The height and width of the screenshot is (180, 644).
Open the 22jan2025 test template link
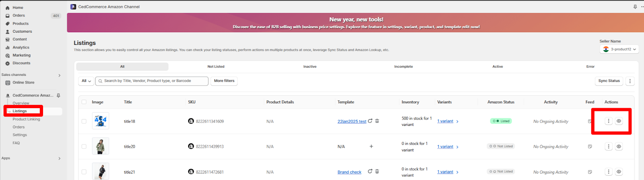coord(352,121)
